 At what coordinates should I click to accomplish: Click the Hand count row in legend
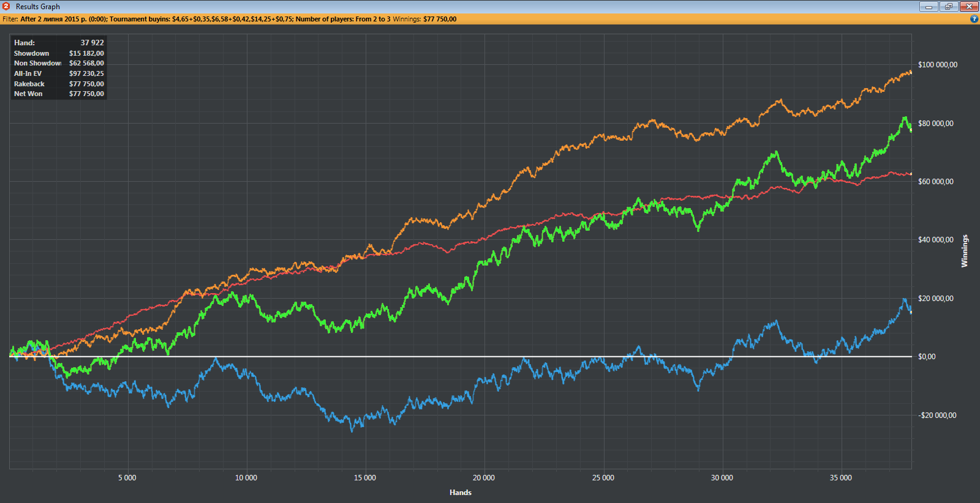click(59, 43)
